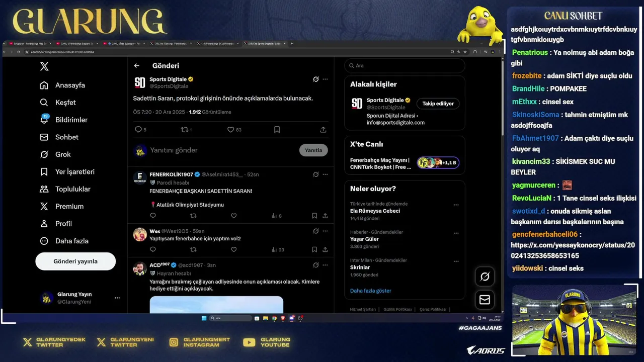This screenshot has width=644, height=362.
Task: Open floating messages envelope button
Action: pos(485,300)
